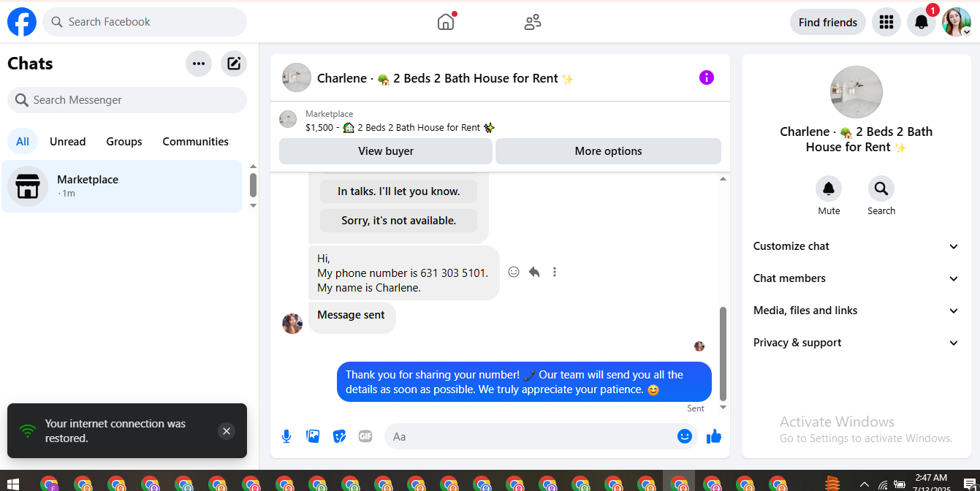Open the notifications bell with badge

click(x=922, y=22)
